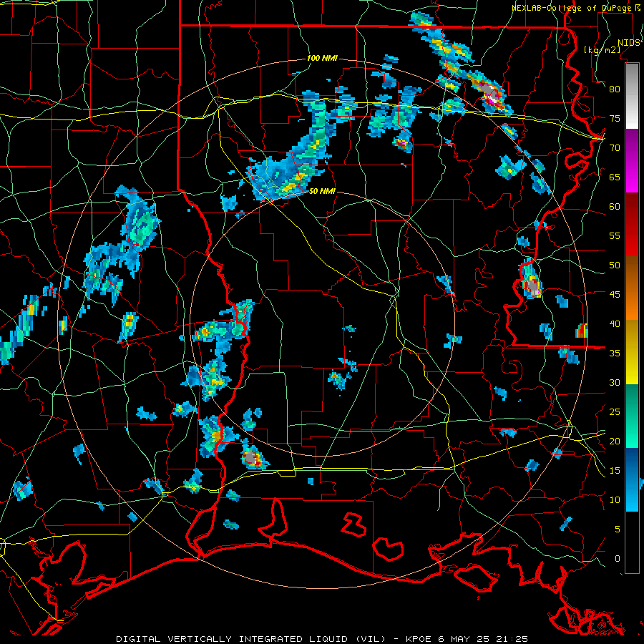
Task: Click the blue segment of the color scale
Action: pyautogui.click(x=632, y=479)
